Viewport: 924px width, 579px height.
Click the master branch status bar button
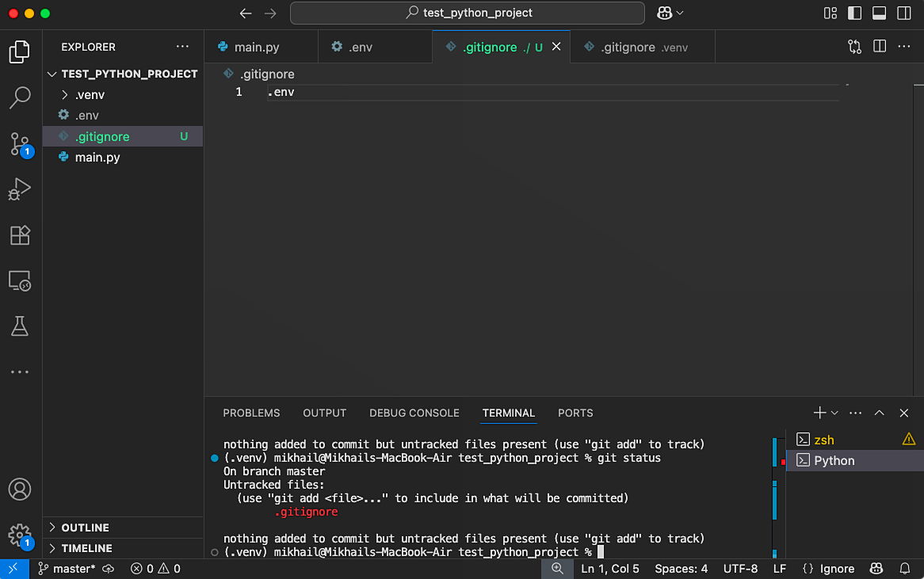tap(67, 569)
